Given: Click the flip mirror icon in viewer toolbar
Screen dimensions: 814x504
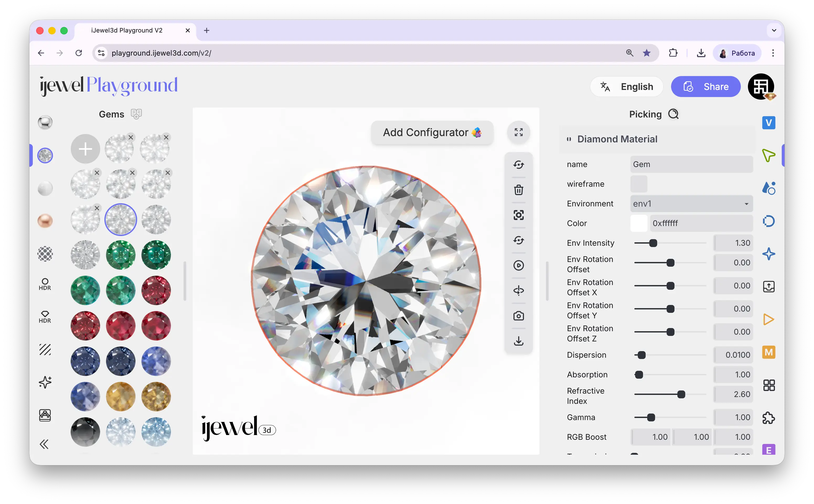Looking at the screenshot, I should point(518,291).
